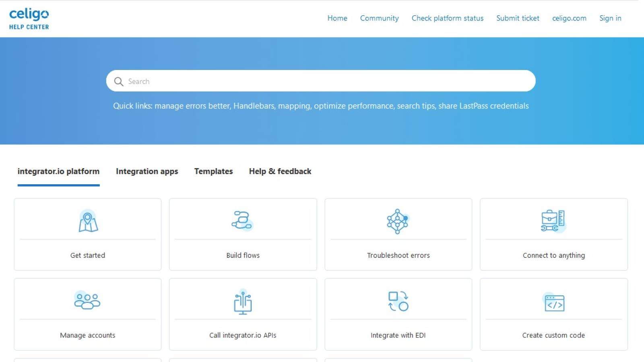Click the Troubleshoot errors network icon
644x362 pixels.
click(x=398, y=221)
